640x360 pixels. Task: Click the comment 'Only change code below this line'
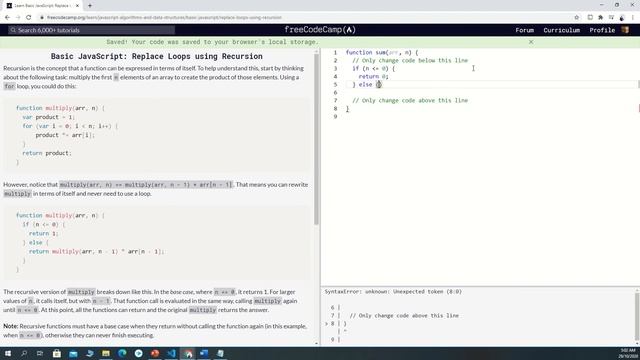pyautogui.click(x=410, y=60)
